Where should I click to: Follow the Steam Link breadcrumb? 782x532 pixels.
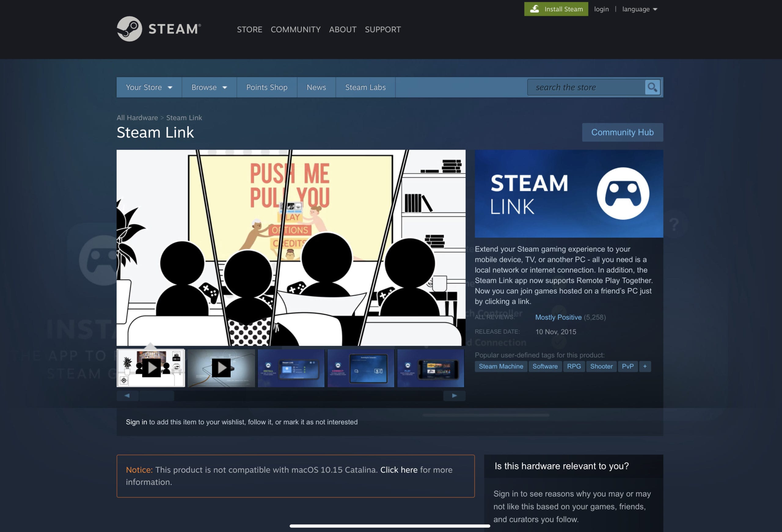(x=184, y=118)
